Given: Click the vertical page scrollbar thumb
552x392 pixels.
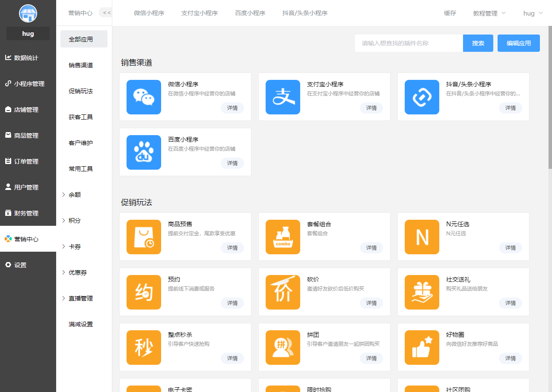Looking at the screenshot, I should coord(550,97).
